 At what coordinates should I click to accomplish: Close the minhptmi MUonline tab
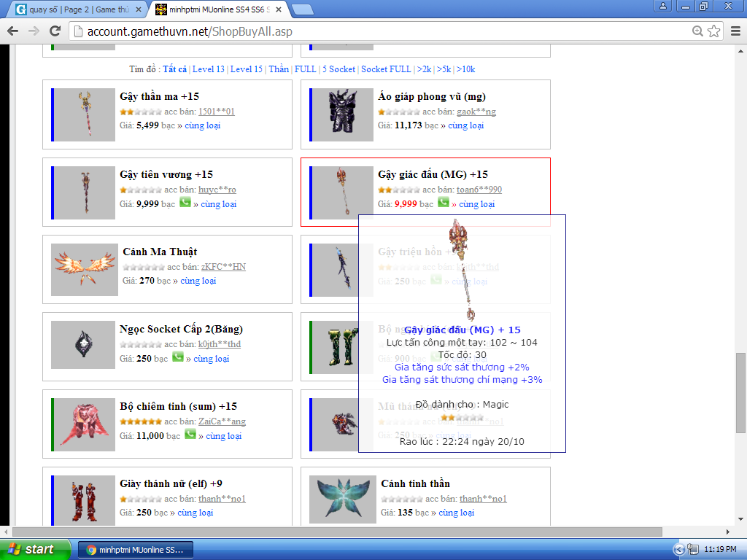click(279, 9)
